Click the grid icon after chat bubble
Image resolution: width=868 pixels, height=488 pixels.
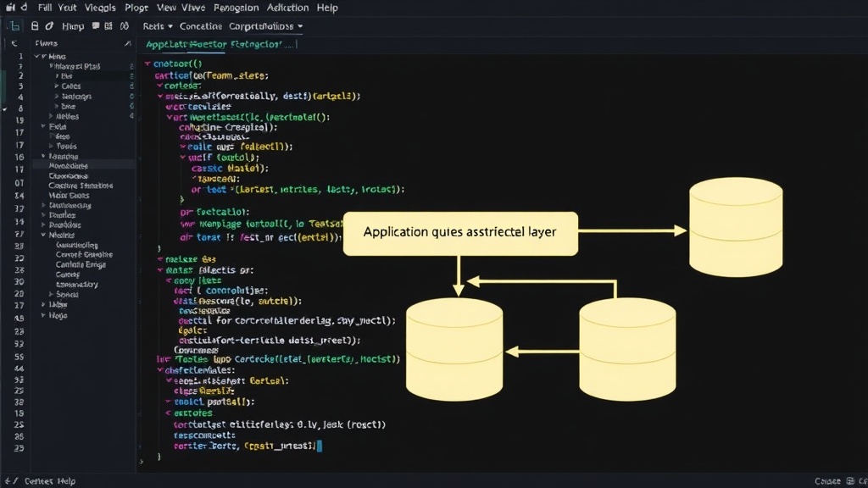(x=108, y=25)
